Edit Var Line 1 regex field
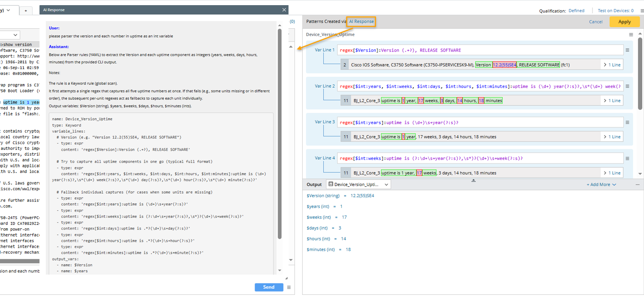This screenshot has width=644, height=306. [x=480, y=50]
